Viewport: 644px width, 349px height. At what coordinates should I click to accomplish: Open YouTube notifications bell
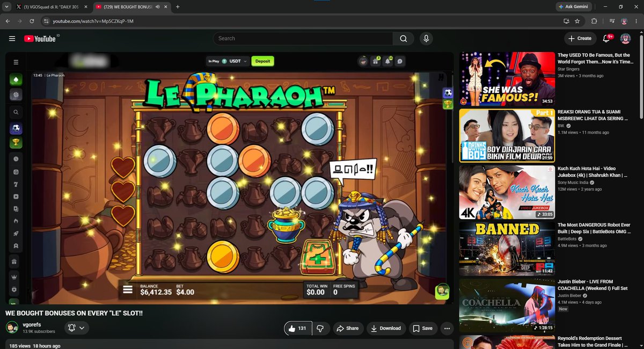pos(606,39)
